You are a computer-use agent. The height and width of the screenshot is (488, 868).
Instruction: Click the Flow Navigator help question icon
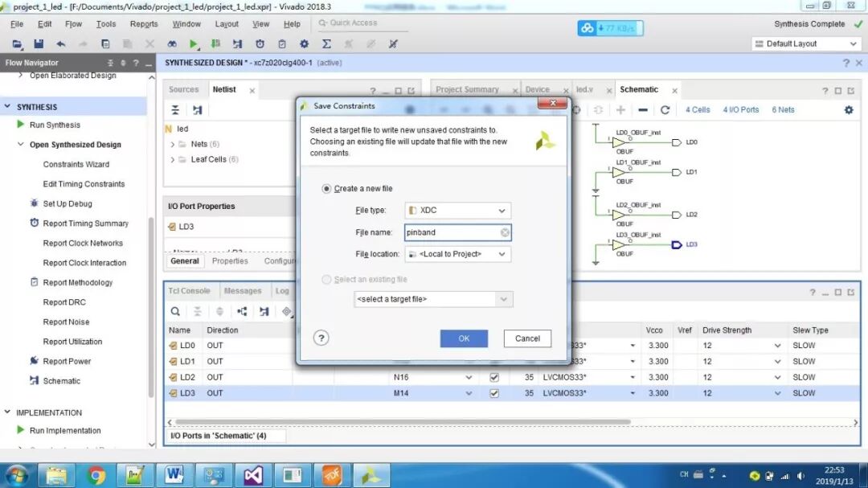pos(136,64)
